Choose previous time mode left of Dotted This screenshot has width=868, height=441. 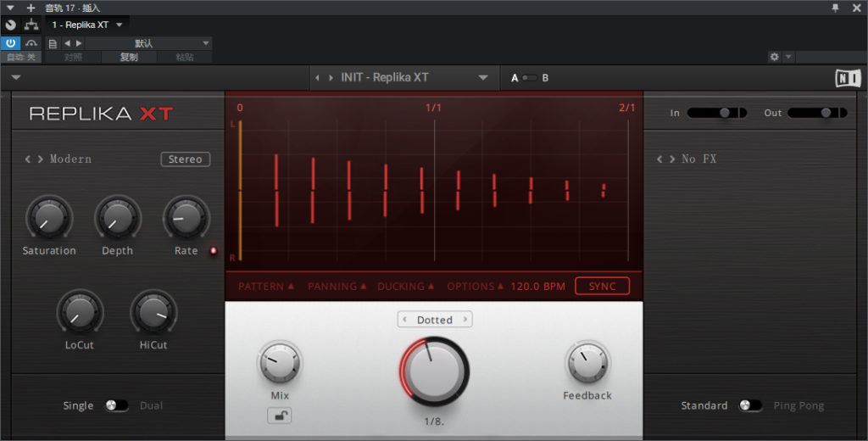404,319
